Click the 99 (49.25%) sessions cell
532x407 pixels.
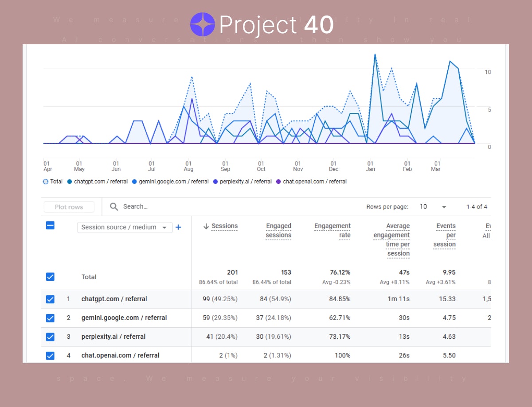(220, 299)
